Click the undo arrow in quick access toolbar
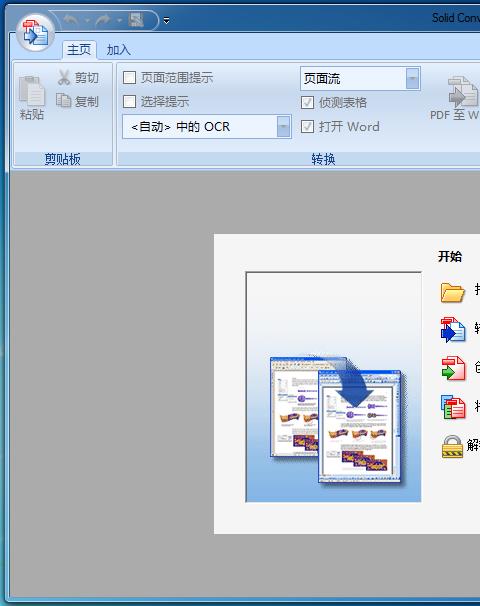This screenshot has width=480, height=606. [71, 19]
